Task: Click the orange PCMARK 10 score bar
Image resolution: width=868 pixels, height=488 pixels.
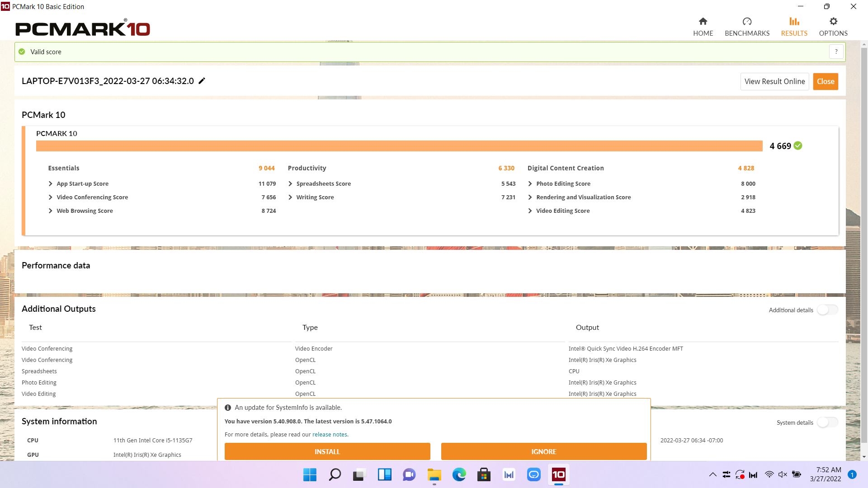Action: point(399,146)
